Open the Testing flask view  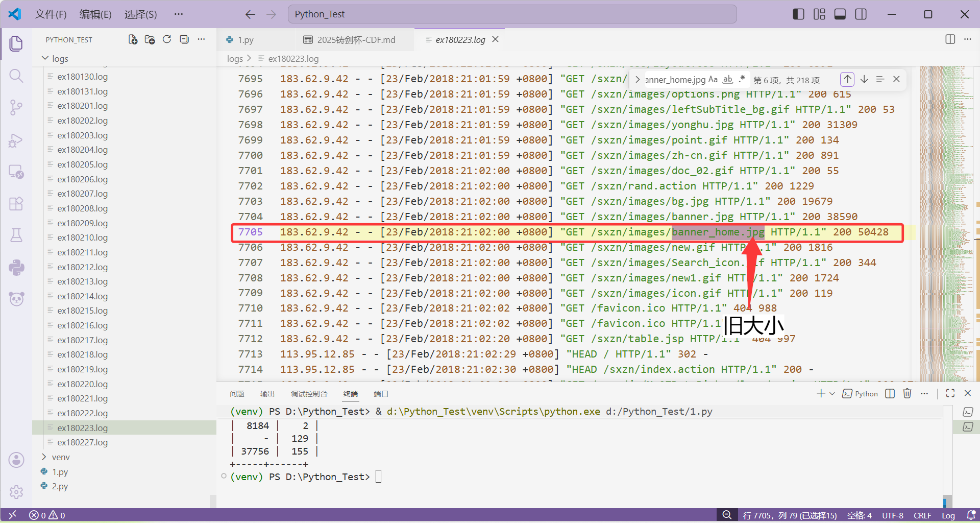click(16, 235)
